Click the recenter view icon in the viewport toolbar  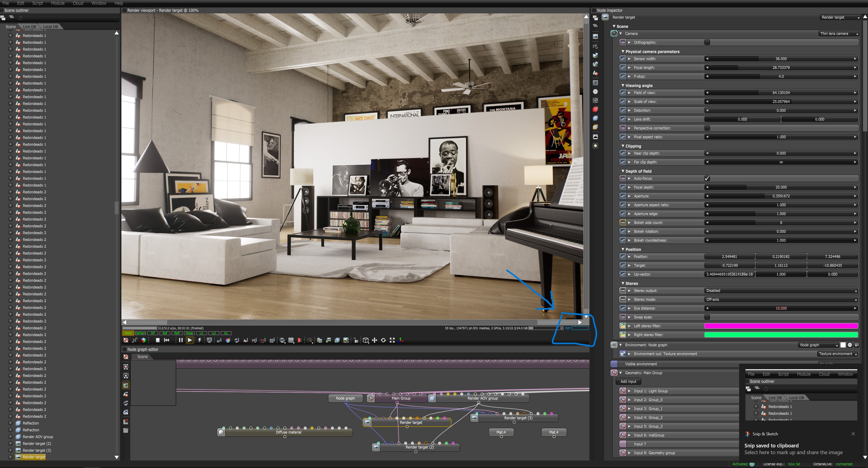point(126,340)
